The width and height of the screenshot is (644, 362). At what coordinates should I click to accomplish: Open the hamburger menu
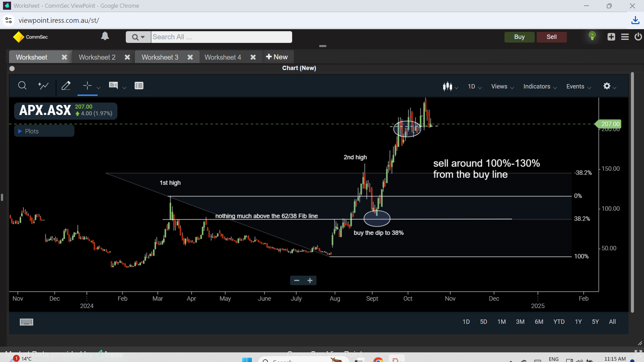point(625,37)
